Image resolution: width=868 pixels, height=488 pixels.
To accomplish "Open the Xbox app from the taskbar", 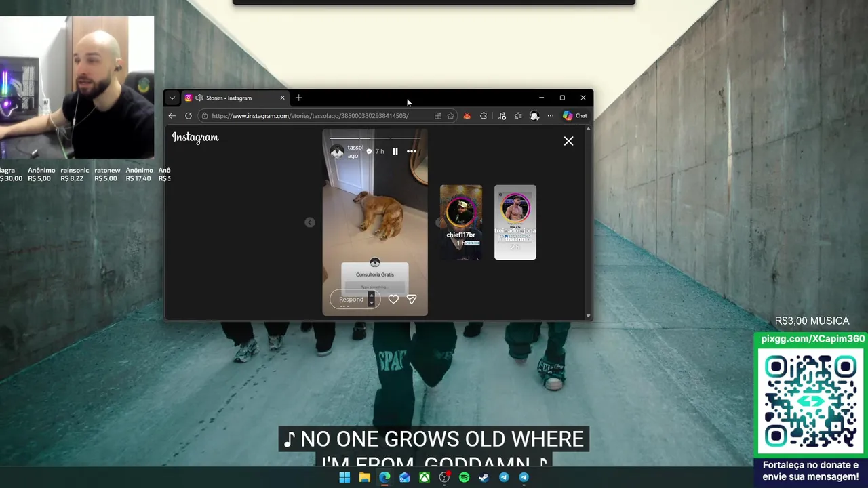I will 425,477.
